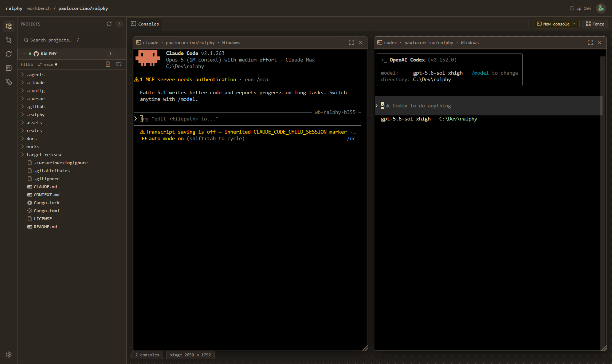Viewport: 612px width, 364px height.
Task: Click the ralphy app name in top bar
Action: pos(14,8)
